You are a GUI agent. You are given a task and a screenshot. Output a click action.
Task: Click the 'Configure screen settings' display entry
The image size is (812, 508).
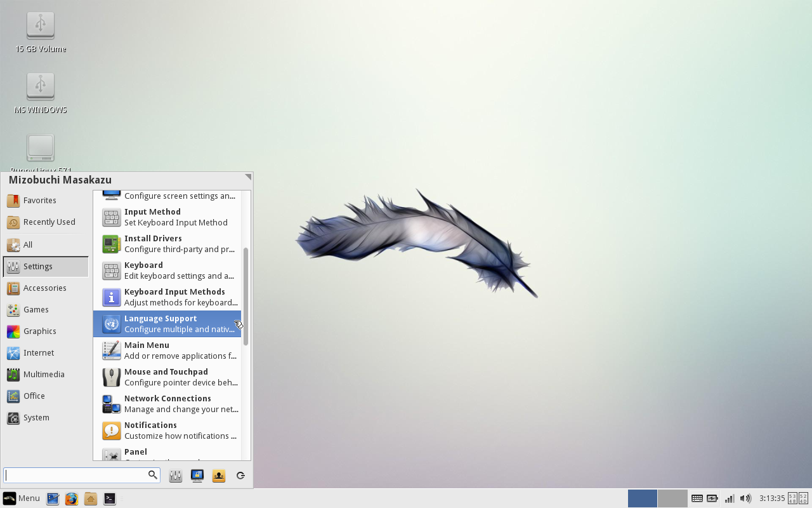pos(167,196)
